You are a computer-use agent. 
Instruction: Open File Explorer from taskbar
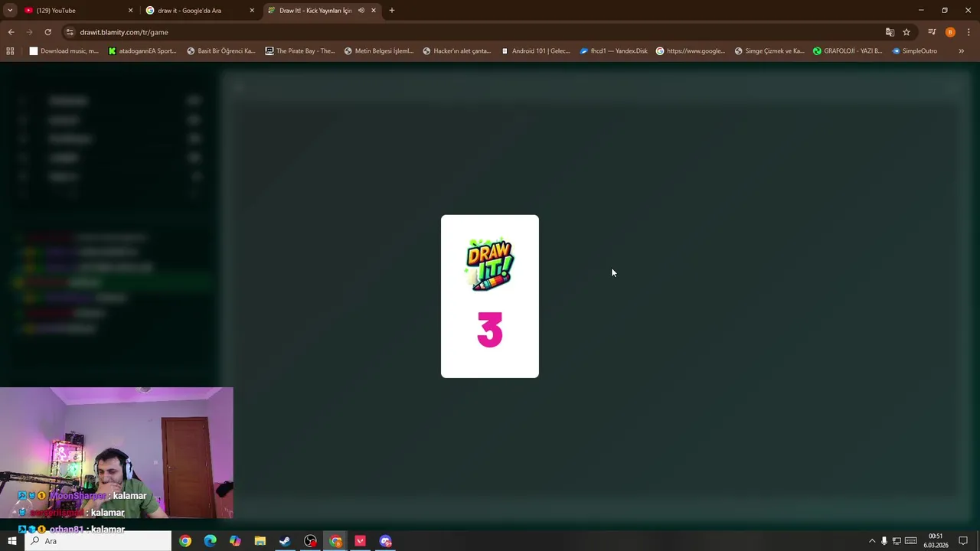tap(260, 541)
